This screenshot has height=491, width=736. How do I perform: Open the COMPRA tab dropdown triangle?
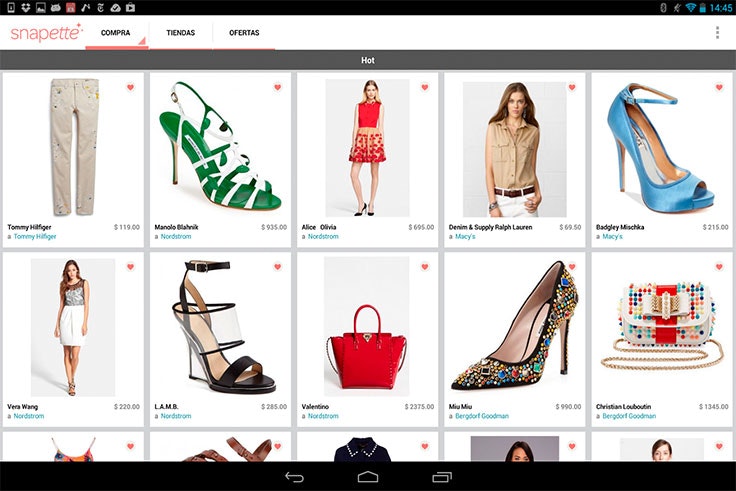click(x=142, y=42)
